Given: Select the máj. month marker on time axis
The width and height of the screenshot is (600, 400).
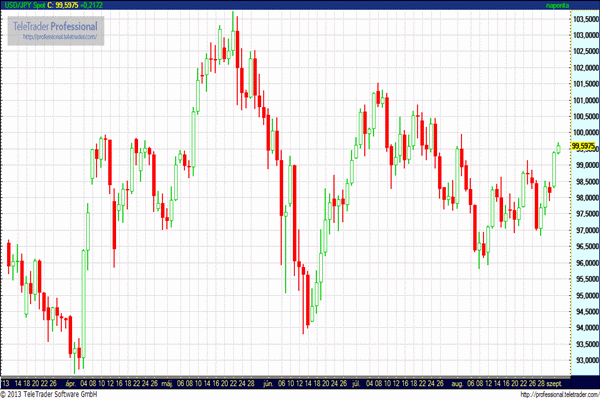Looking at the screenshot, I should 168,382.
